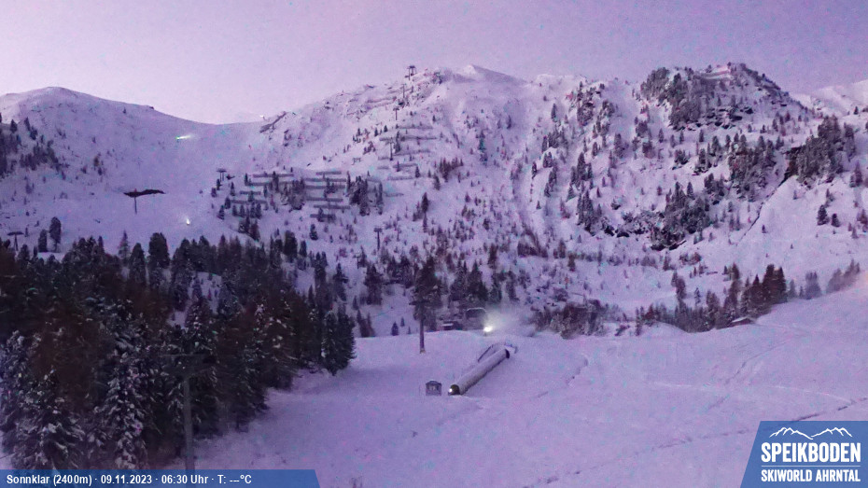This screenshot has height=488, width=868.
Task: Open the Skiworld Ahrntal text link
Action: (x=809, y=476)
